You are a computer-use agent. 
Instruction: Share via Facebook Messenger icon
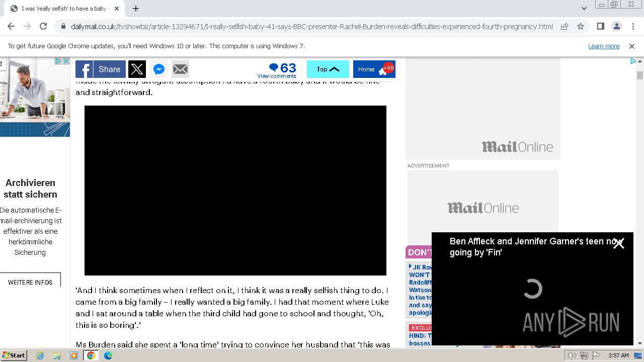[x=158, y=69]
